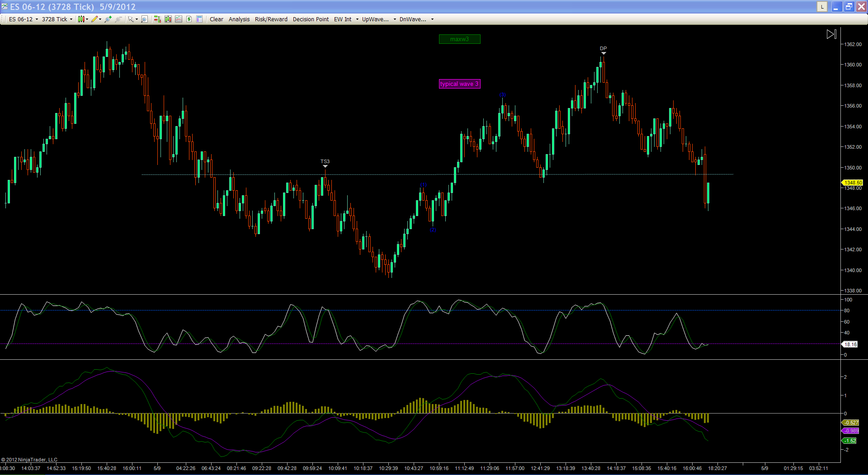The height and width of the screenshot is (475, 868).
Task: Select the TS3 marker on the chart
Action: pyautogui.click(x=325, y=163)
